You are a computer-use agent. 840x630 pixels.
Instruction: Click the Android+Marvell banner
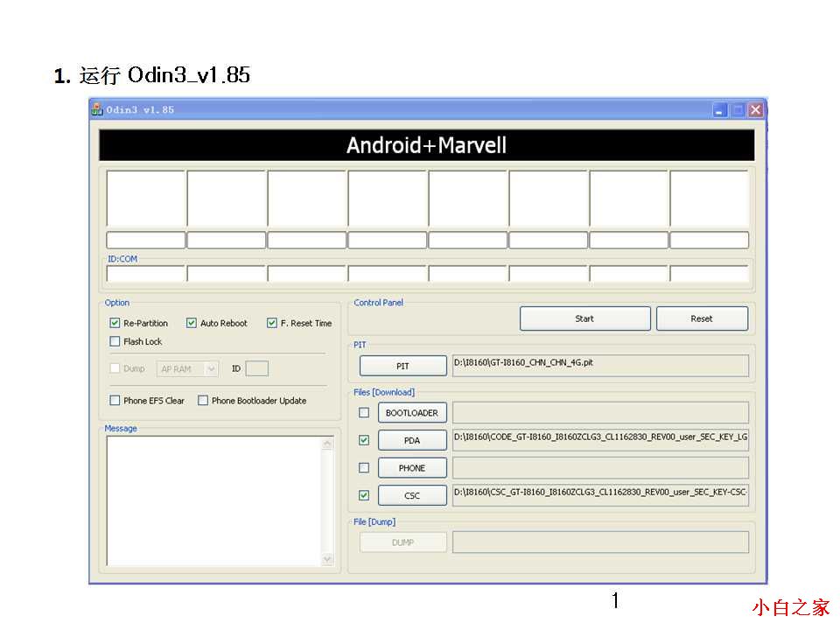pos(426,145)
